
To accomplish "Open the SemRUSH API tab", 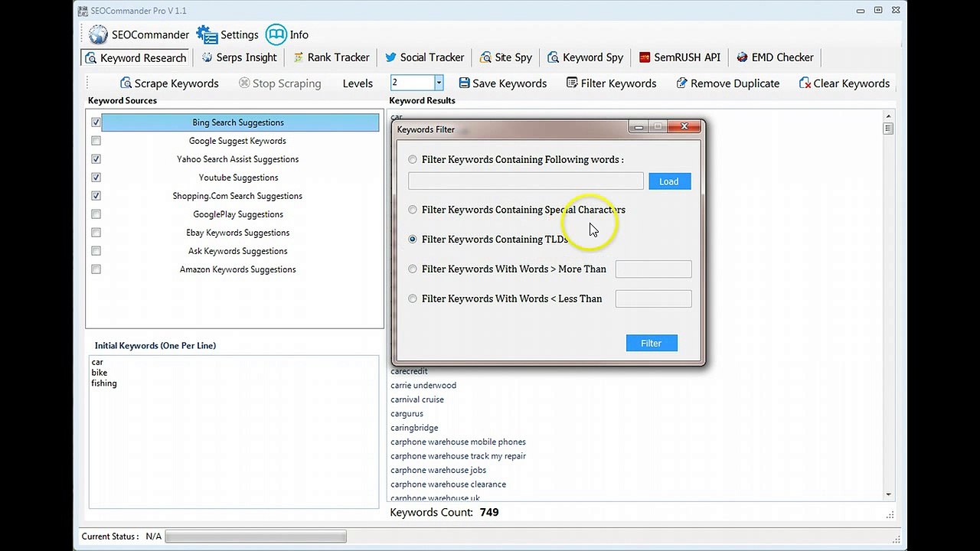I will tap(680, 57).
